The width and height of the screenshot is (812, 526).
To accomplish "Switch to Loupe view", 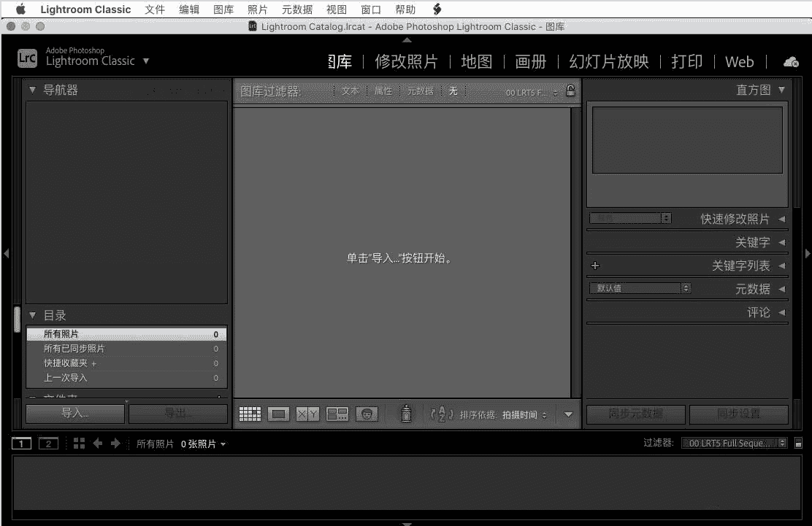I will point(278,414).
